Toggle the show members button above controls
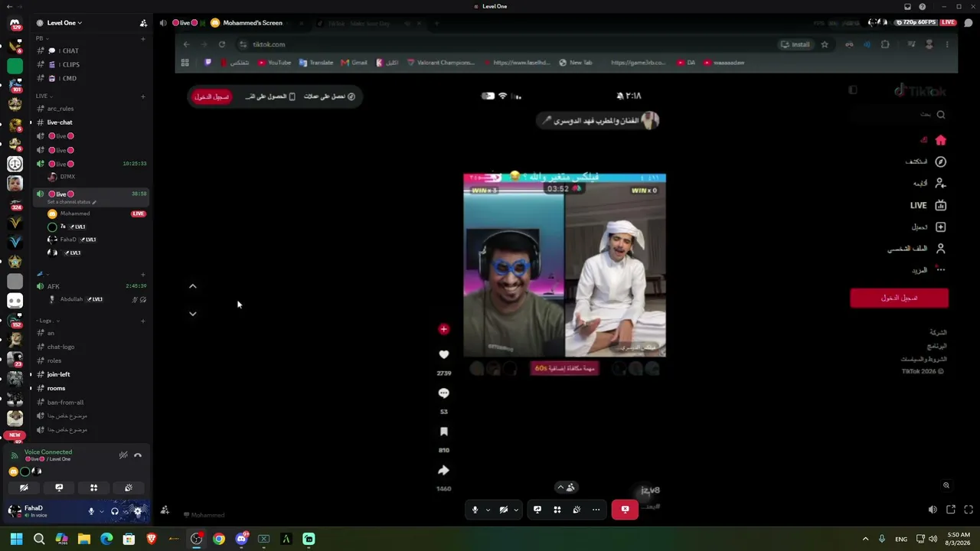The image size is (980, 551). pos(567,487)
